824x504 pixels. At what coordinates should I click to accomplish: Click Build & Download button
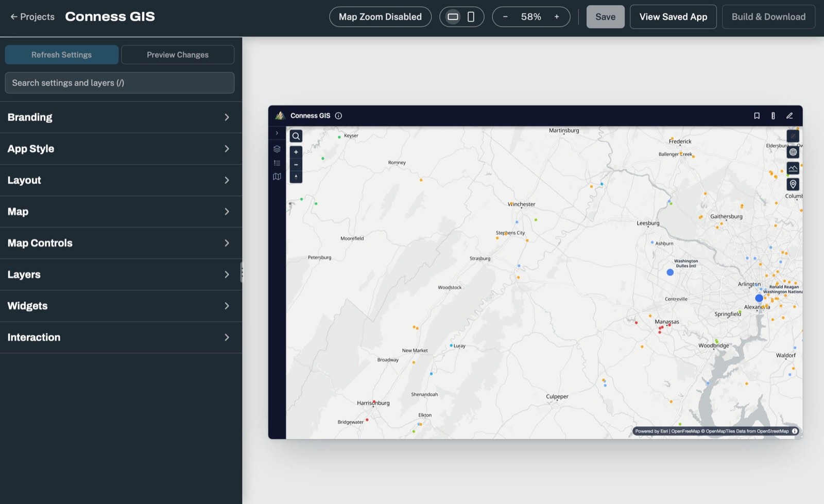coord(768,17)
